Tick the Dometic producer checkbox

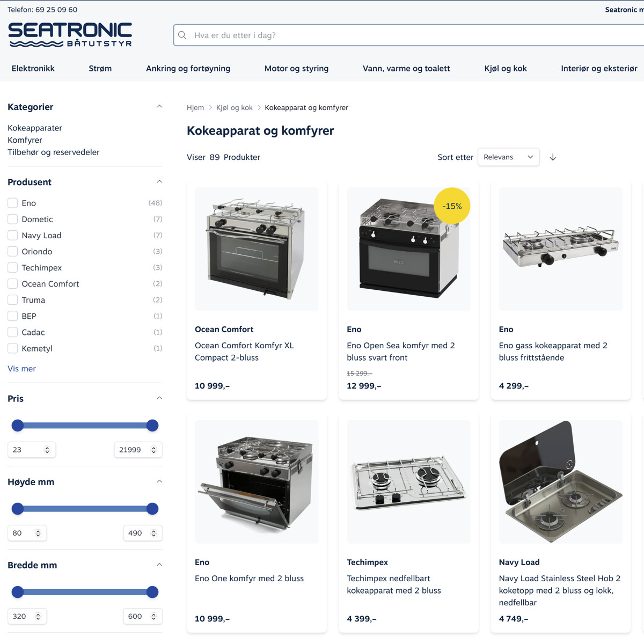13,219
